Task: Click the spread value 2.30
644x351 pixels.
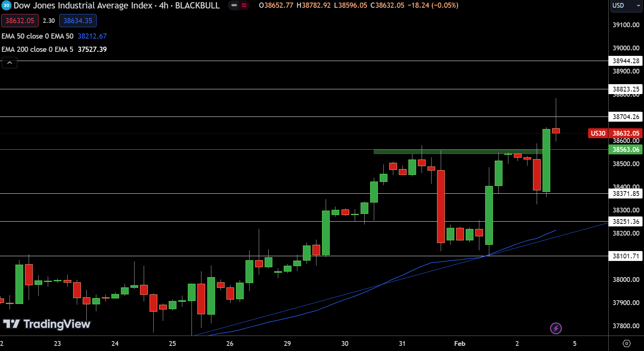Action: pyautogui.click(x=49, y=21)
